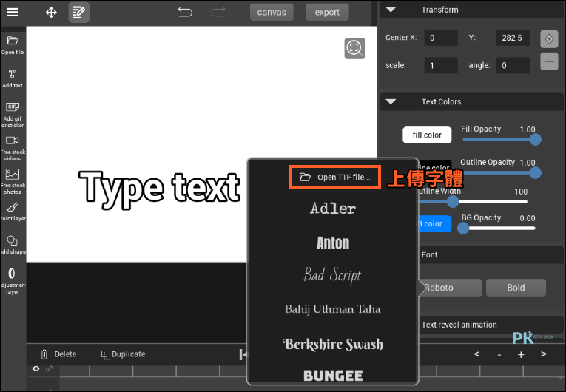Click timeline previous '<' button
The width and height of the screenshot is (566, 392).
[x=476, y=354]
